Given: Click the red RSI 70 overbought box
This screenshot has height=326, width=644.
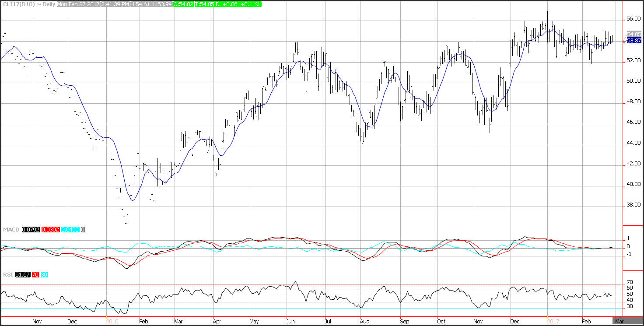Looking at the screenshot, I should click(35, 274).
